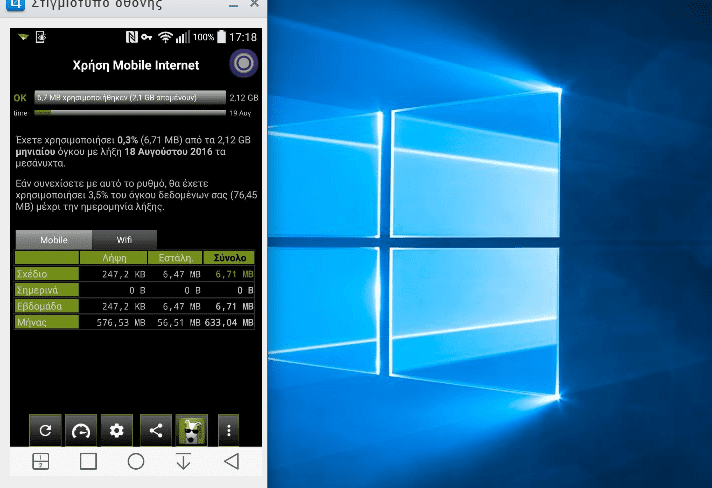This screenshot has height=488, width=712.
Task: Tap the share icon
Action: tap(156, 430)
